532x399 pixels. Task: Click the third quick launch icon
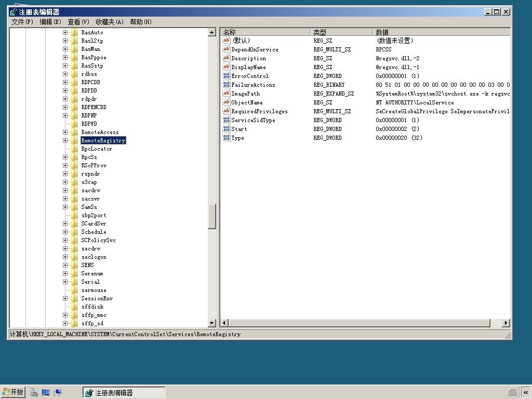(58, 393)
